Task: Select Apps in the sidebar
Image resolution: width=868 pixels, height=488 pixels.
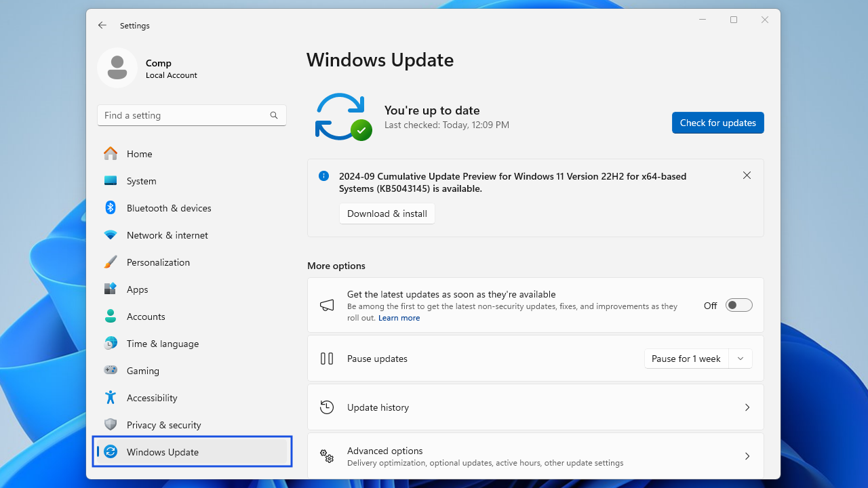Action: click(192, 289)
